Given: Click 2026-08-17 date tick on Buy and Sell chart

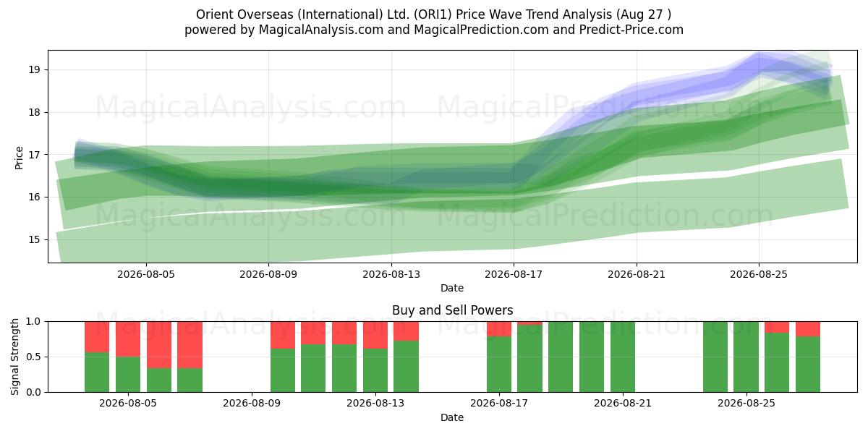Looking at the screenshot, I should pos(499,404).
